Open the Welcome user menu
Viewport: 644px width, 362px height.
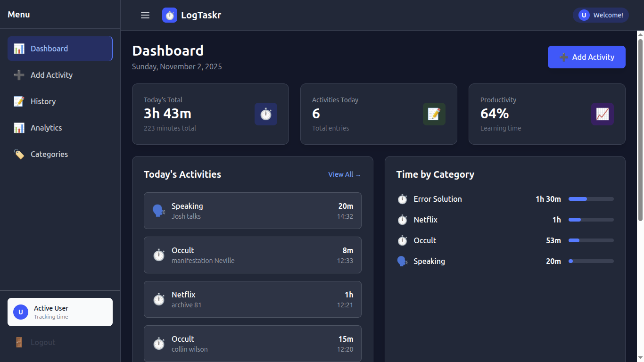click(600, 15)
